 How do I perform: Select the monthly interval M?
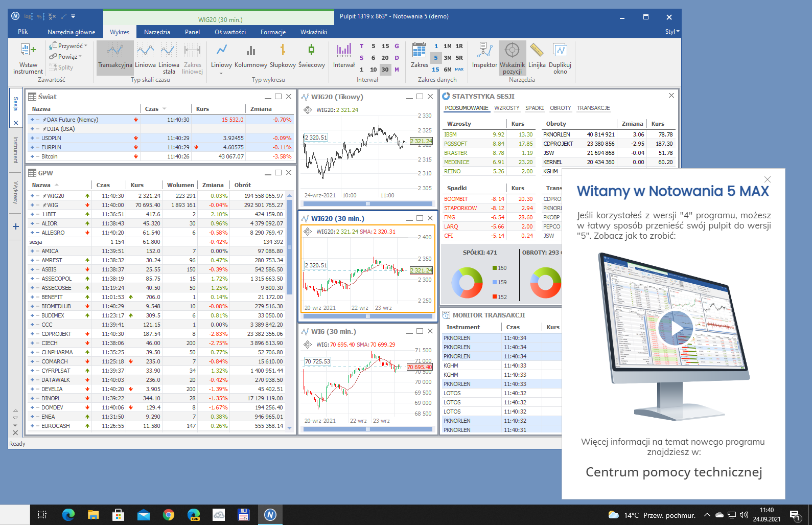397,70
